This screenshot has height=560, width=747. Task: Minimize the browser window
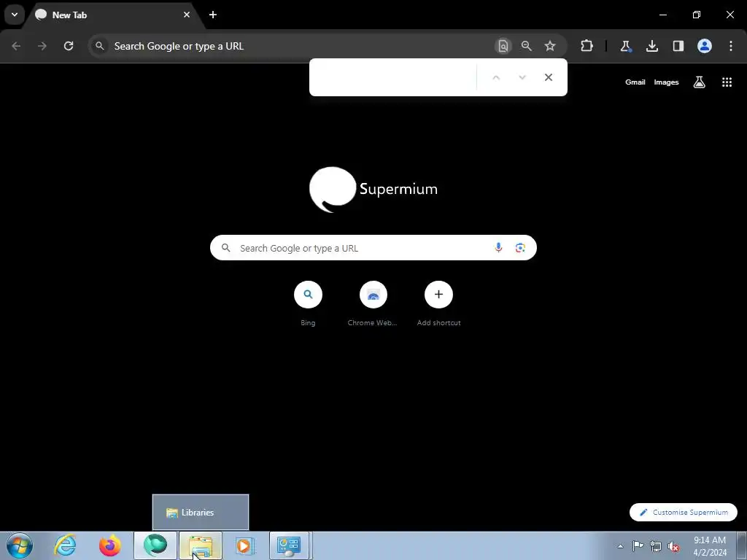[662, 15]
